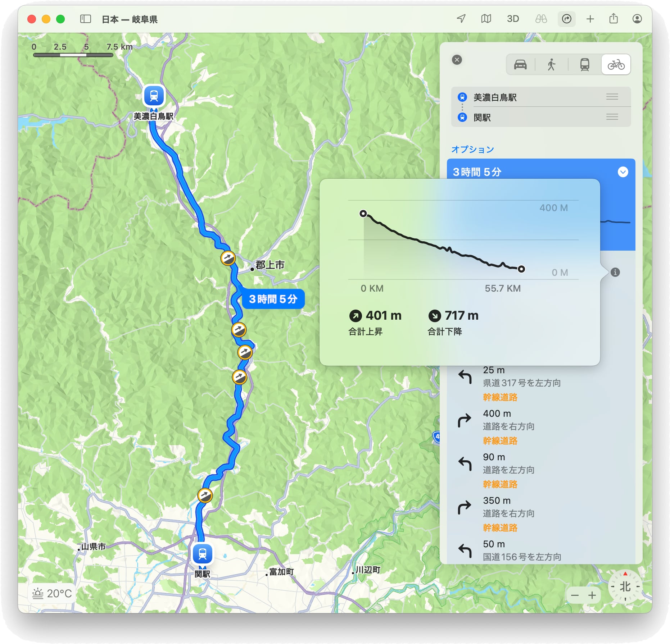Collapse the 3時間 5分 route chevron

(x=623, y=172)
